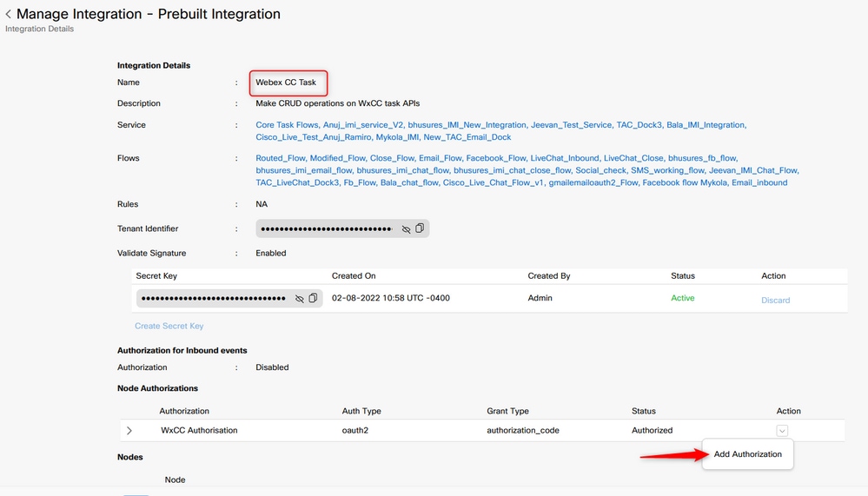Open the Facebook flow Mykola link
The height and width of the screenshot is (496, 868).
tap(685, 182)
